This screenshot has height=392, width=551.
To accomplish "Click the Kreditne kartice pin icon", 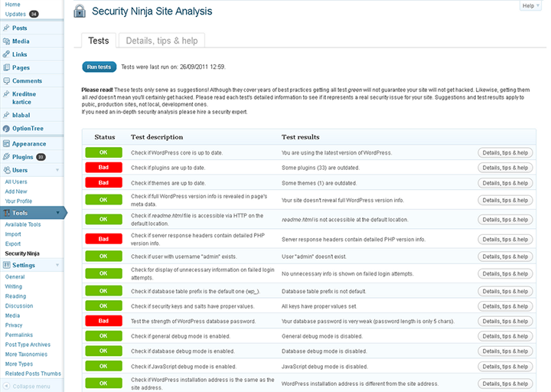I will point(6,94).
